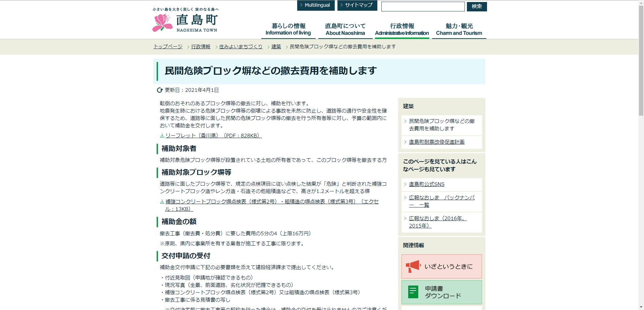Screen dimensions: 644x310
Task: Navigate to トップページ via breadcrumb
Action: point(167,47)
